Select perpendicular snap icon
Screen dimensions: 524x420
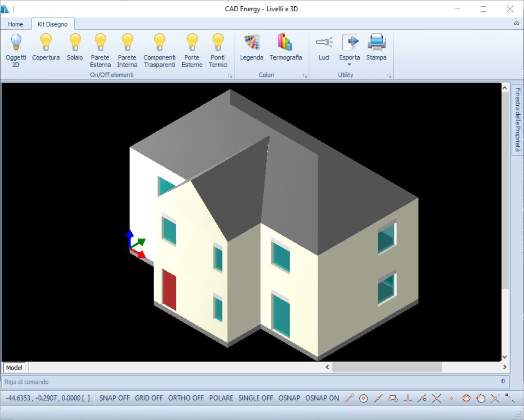coord(407,398)
